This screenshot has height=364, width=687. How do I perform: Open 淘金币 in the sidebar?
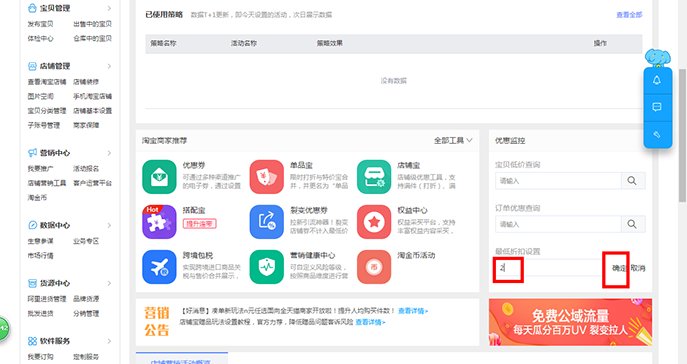coord(37,198)
